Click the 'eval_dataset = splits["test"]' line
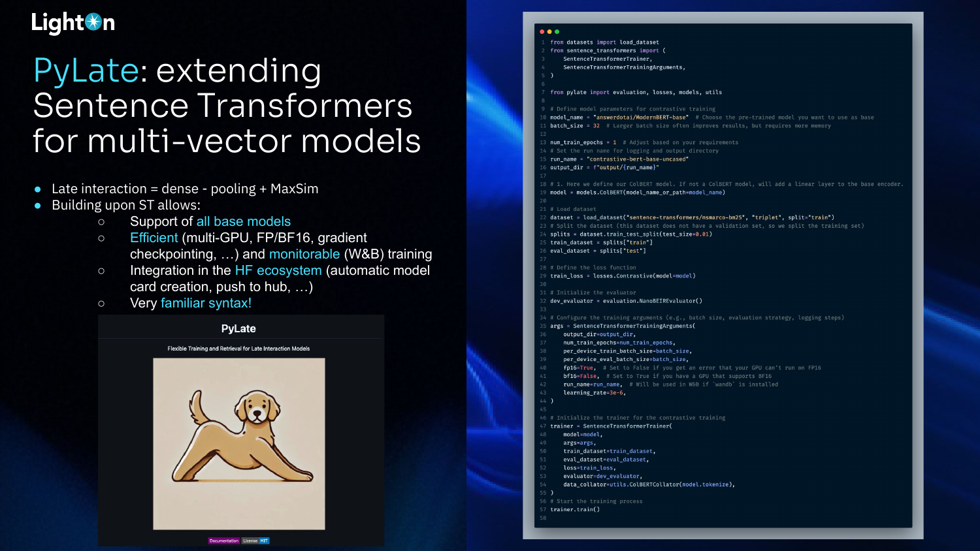The height and width of the screenshot is (551, 980). pyautogui.click(x=598, y=251)
